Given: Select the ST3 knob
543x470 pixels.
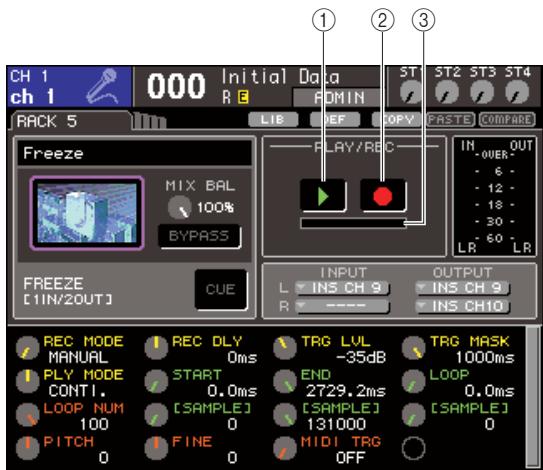Looking at the screenshot, I should click(x=482, y=92).
